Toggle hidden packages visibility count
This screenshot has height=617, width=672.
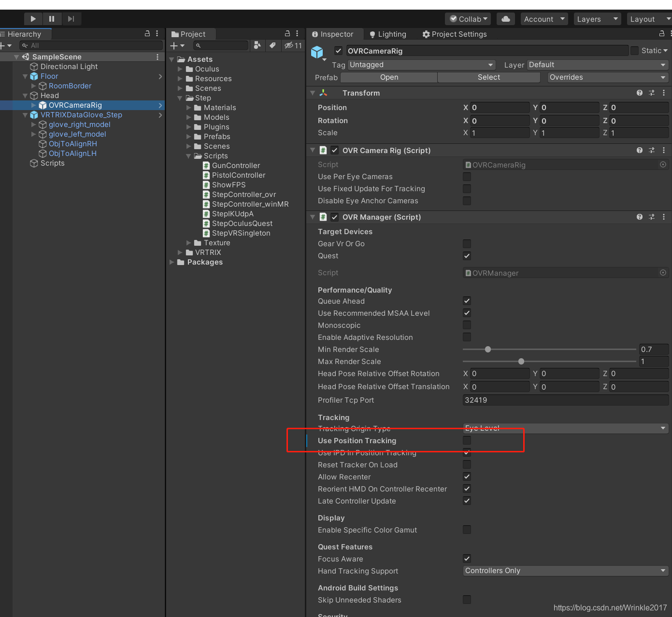coord(293,45)
